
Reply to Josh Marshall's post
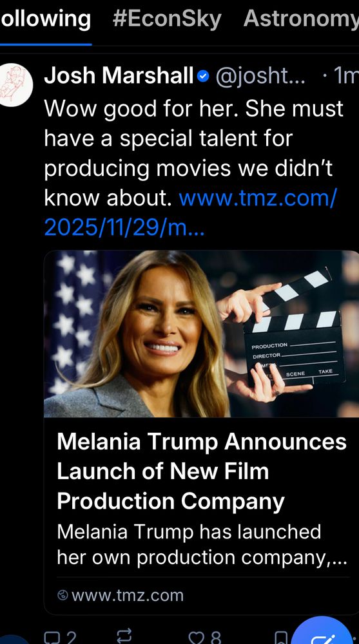[52, 636]
